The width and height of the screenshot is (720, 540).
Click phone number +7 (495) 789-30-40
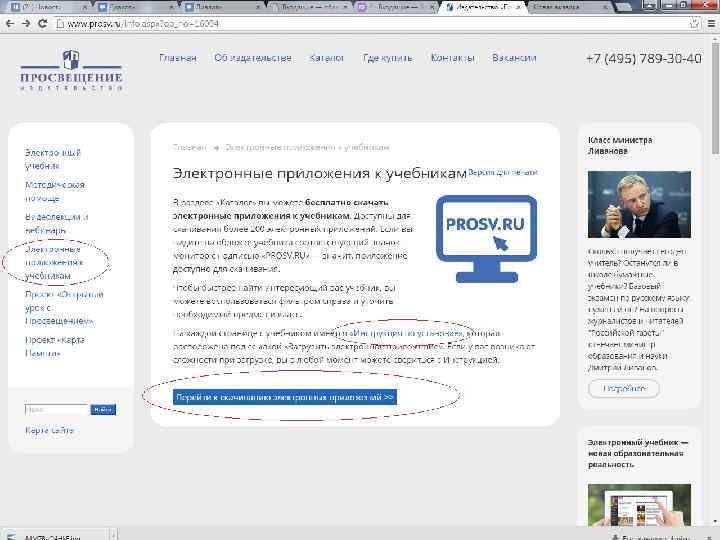pyautogui.click(x=643, y=59)
